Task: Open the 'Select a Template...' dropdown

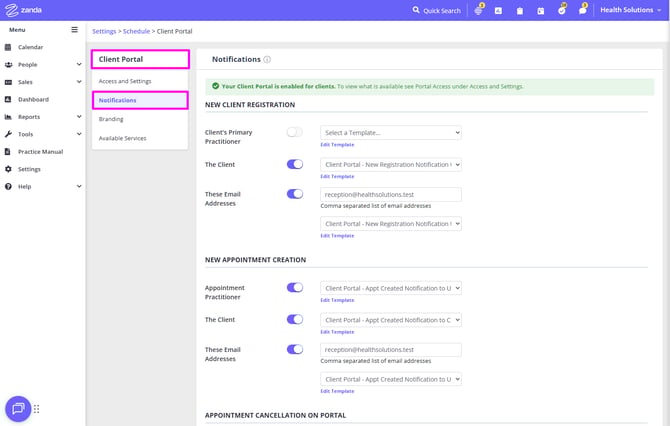Action: [390, 132]
